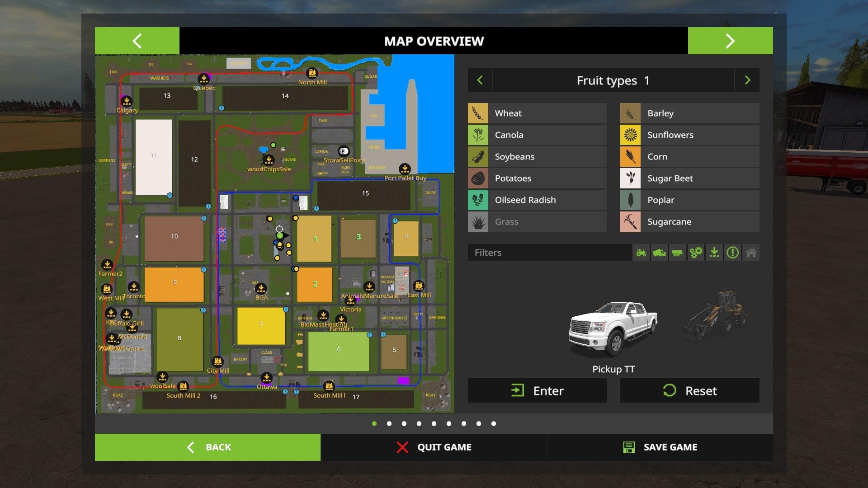Click the second page indicator dot
The width and height of the screenshot is (868, 488).
389,424
